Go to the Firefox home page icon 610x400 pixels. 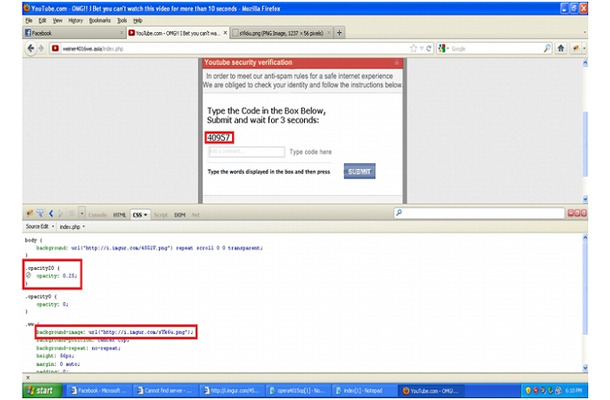(561, 48)
